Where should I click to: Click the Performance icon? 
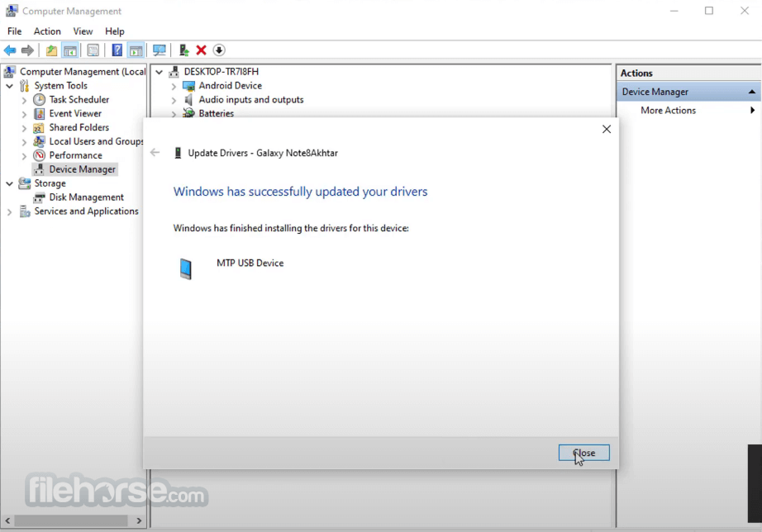(x=40, y=155)
